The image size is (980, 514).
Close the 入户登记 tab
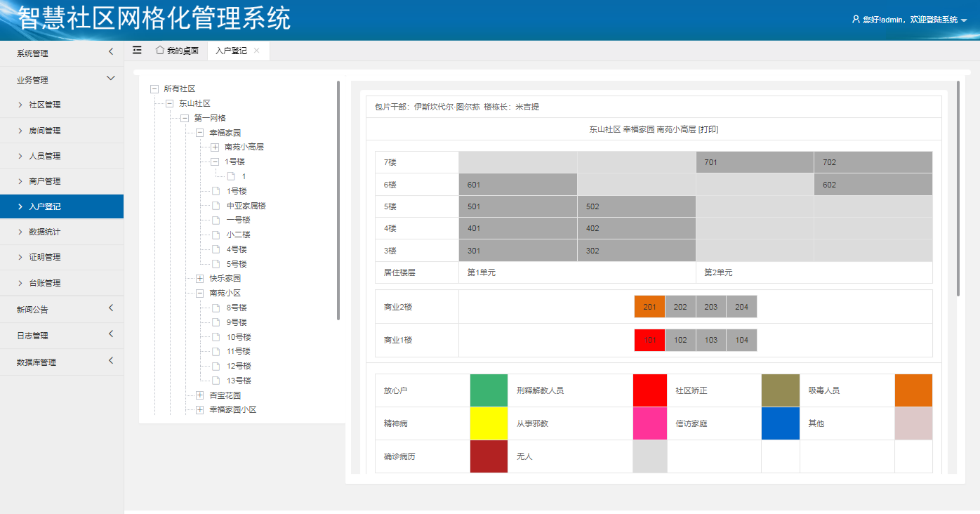tap(256, 50)
